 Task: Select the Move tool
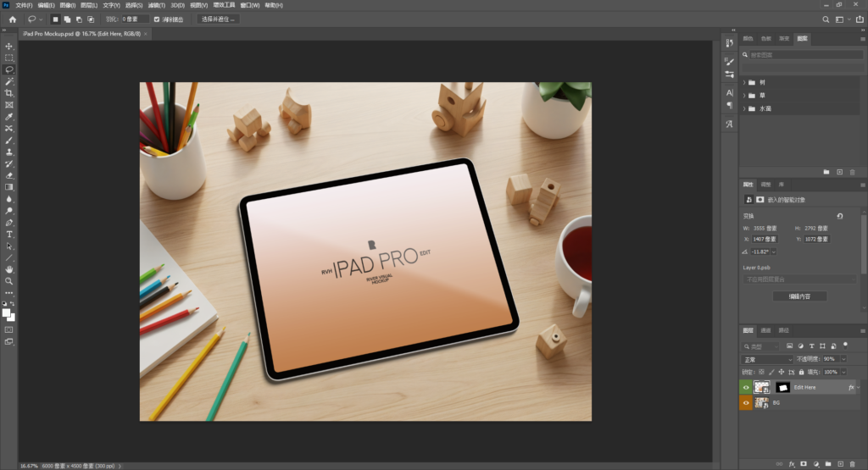pos(8,47)
